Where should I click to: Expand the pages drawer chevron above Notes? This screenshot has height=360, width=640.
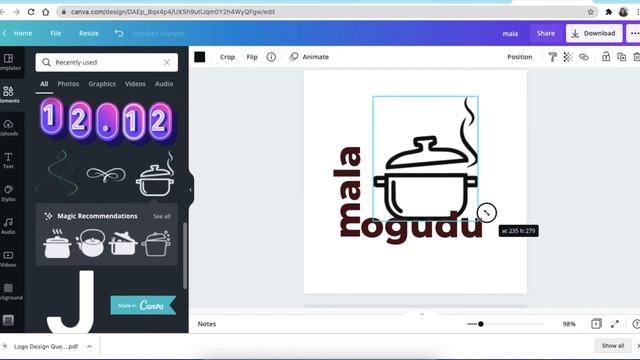pyautogui.click(x=422, y=314)
